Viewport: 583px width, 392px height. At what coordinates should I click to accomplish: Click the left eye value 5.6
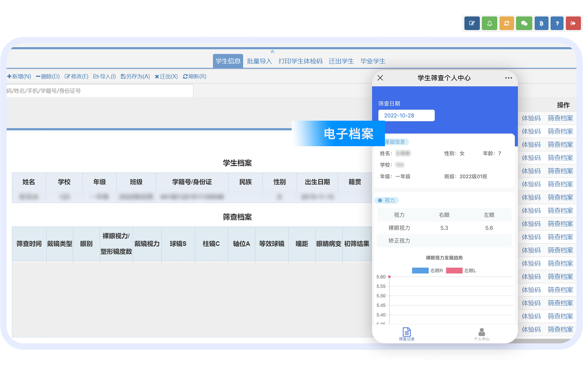(489, 228)
